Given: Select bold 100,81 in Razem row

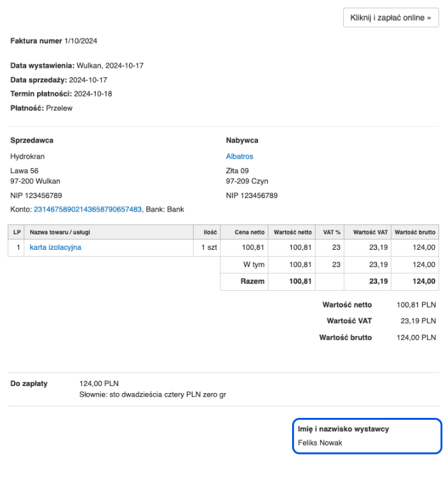Looking at the screenshot, I should click(x=300, y=281).
